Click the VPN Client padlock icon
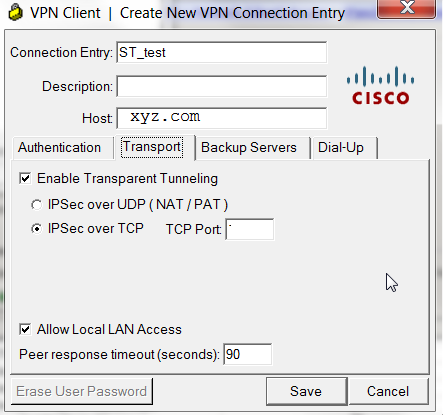 (x=15, y=13)
